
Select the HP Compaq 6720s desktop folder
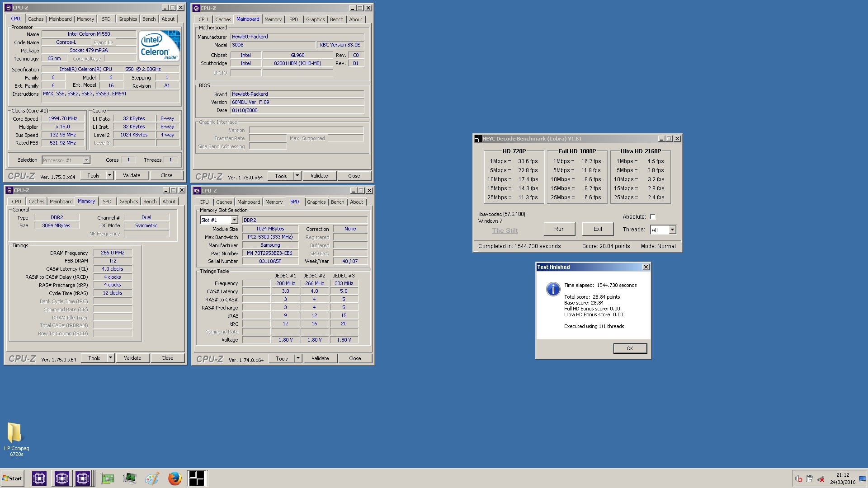coord(16,439)
